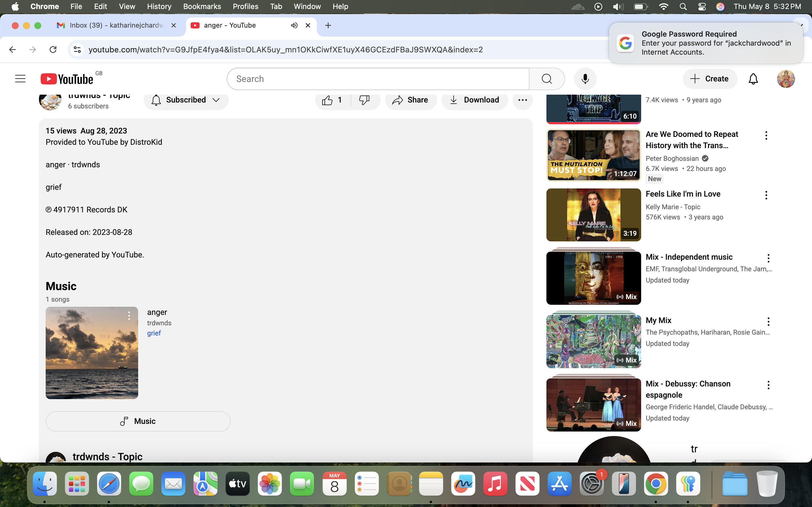Click the search magnifier button
Screen dimensions: 812x507
[547, 79]
